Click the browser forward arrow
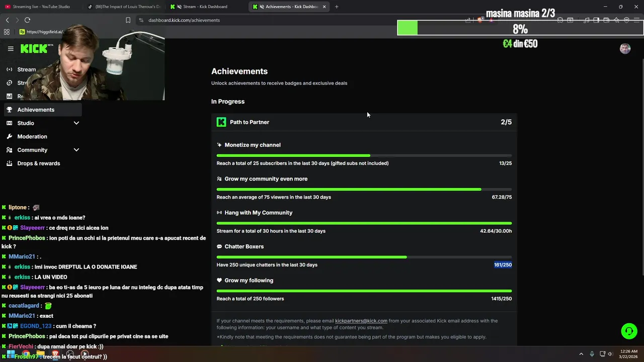 17,20
